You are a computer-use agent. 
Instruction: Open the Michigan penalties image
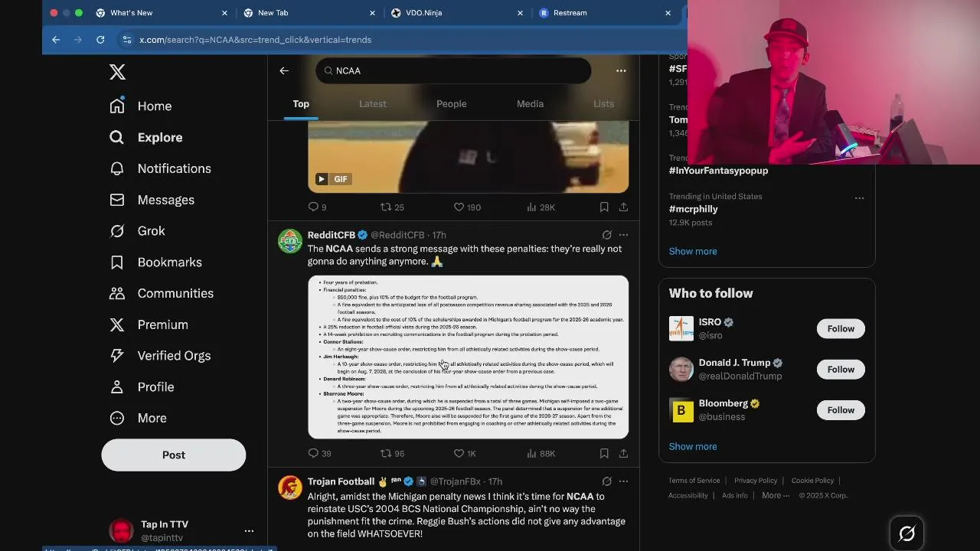click(469, 357)
